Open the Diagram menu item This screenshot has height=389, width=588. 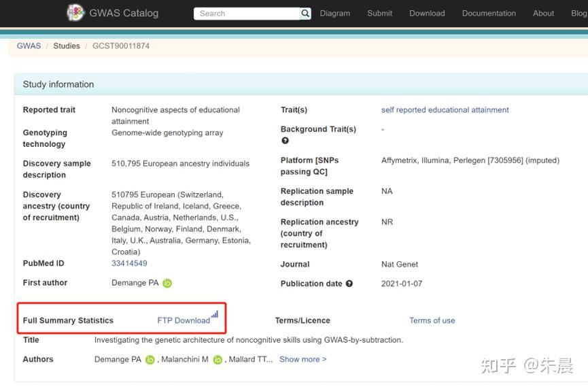(x=335, y=14)
